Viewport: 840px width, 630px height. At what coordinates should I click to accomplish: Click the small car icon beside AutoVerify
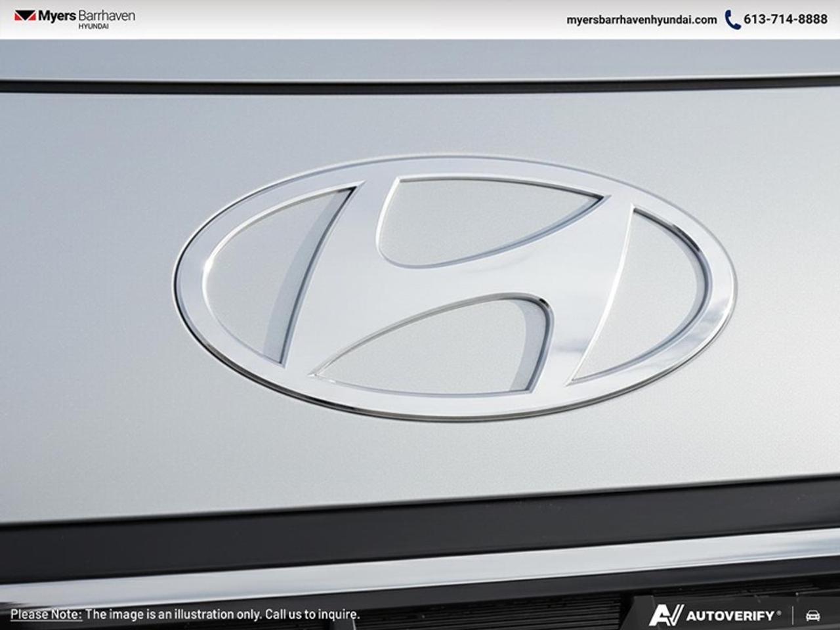812,616
